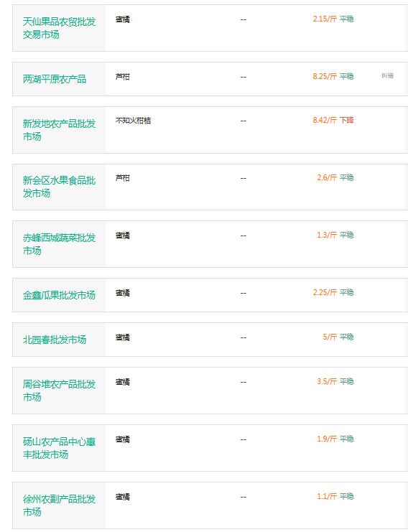Screen dimensions: 408x532
Task: Open 赤峰西城蔬菜批发市场 link
Action: (59, 244)
